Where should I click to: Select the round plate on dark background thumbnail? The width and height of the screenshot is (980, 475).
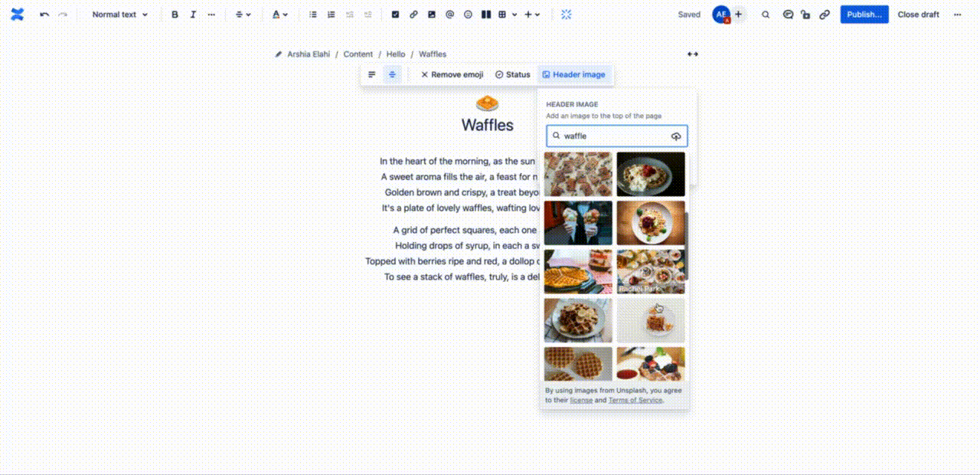point(651,223)
